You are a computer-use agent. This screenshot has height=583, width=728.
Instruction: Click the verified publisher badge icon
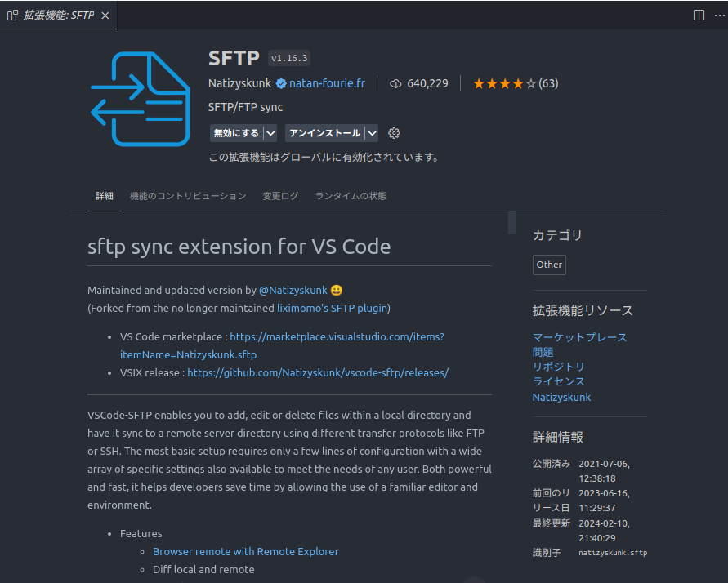coord(281,83)
